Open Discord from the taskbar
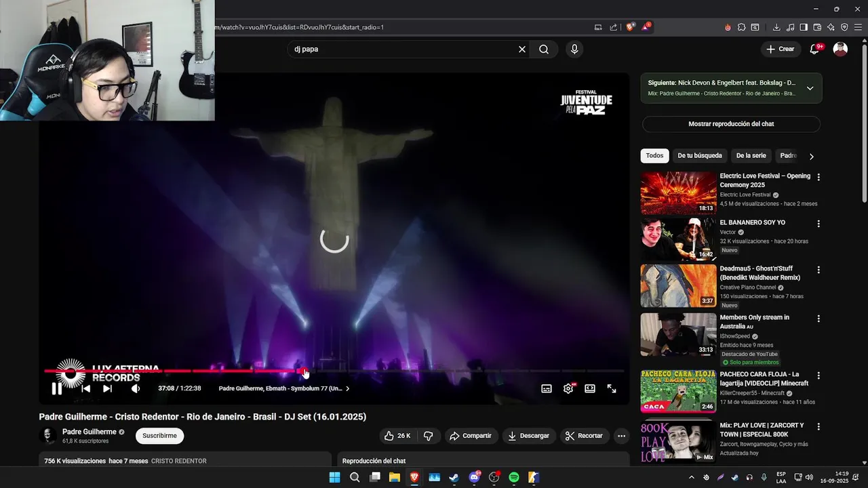This screenshot has height=488, width=868. point(474,477)
